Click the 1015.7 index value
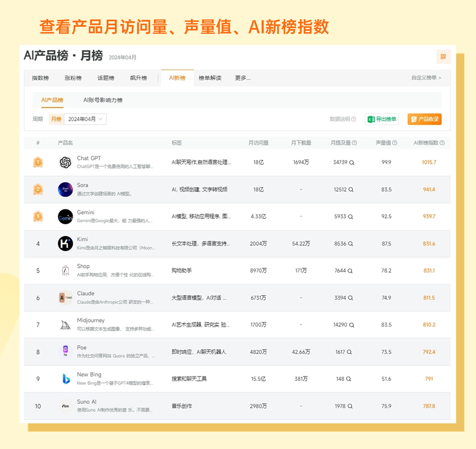Screen dimensions: 476x449 (x=429, y=162)
